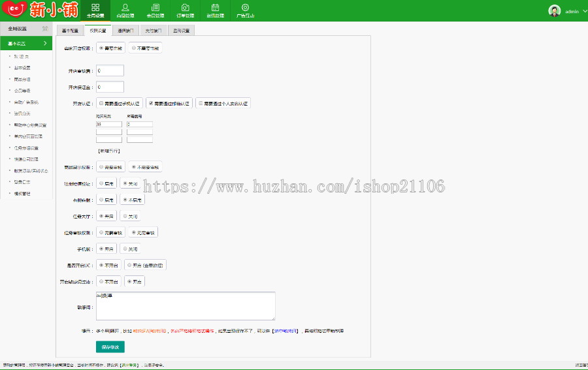Screen dimensions: 588x370
Task: Click inside the 敏感词 text area
Action: pyautogui.click(x=186, y=306)
